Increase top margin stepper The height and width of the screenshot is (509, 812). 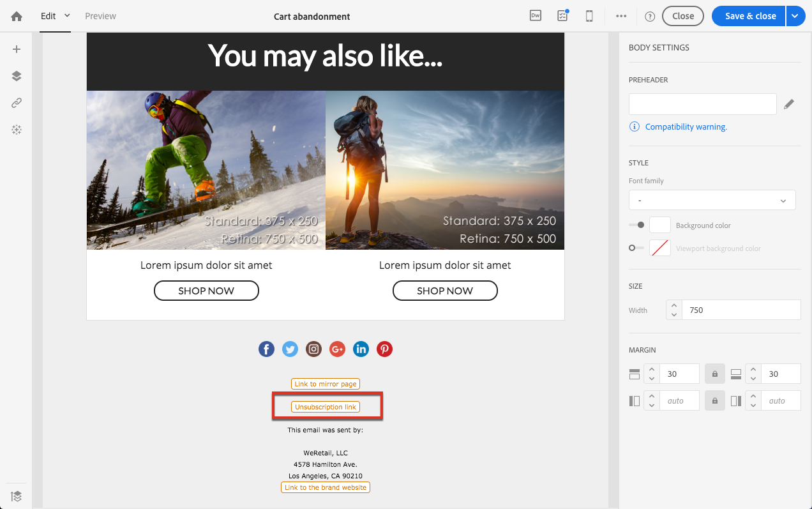651,369
